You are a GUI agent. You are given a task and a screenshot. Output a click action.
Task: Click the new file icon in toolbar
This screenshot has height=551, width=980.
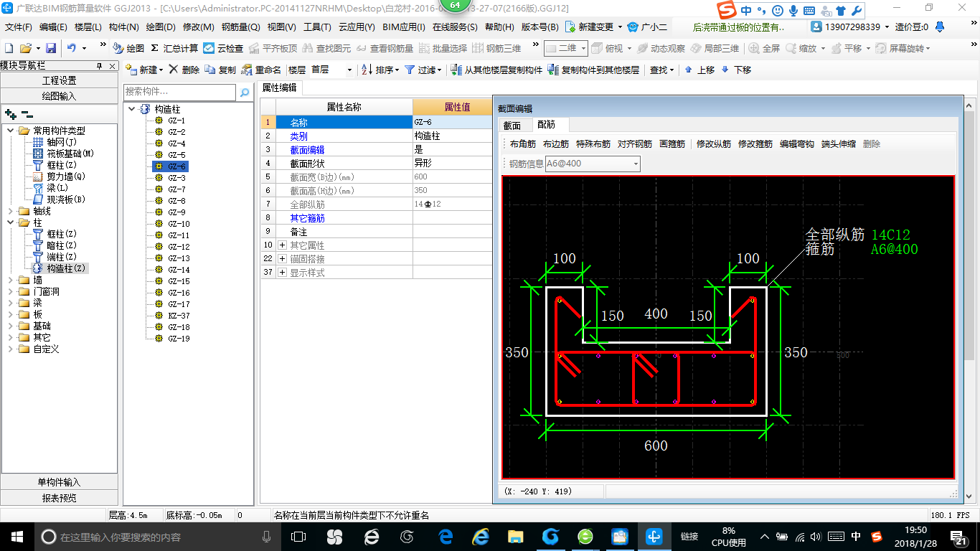click(9, 48)
